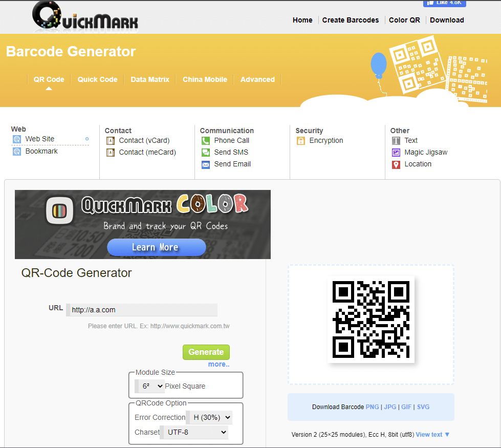Choose the Contact (meCard) option

(147, 153)
